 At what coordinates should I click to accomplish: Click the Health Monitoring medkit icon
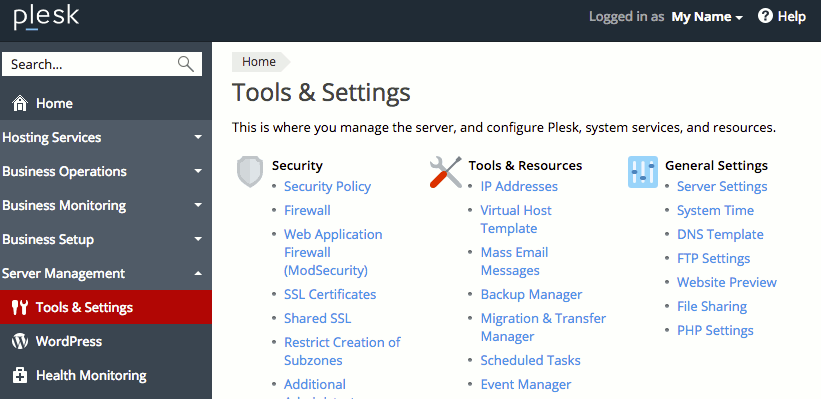point(20,375)
